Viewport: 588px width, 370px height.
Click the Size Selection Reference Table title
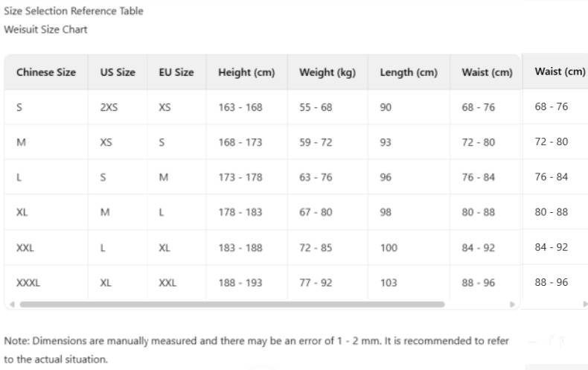coord(74,11)
